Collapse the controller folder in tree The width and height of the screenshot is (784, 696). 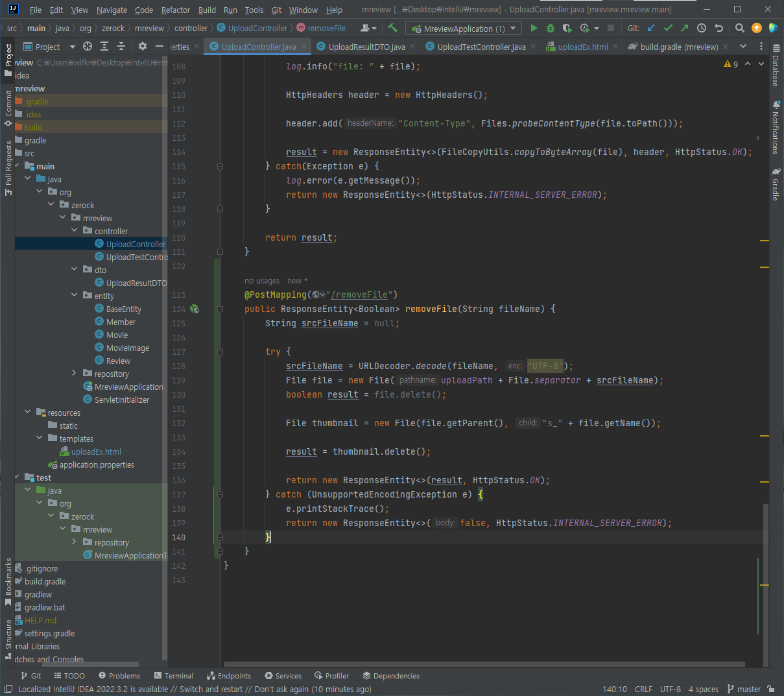point(75,231)
